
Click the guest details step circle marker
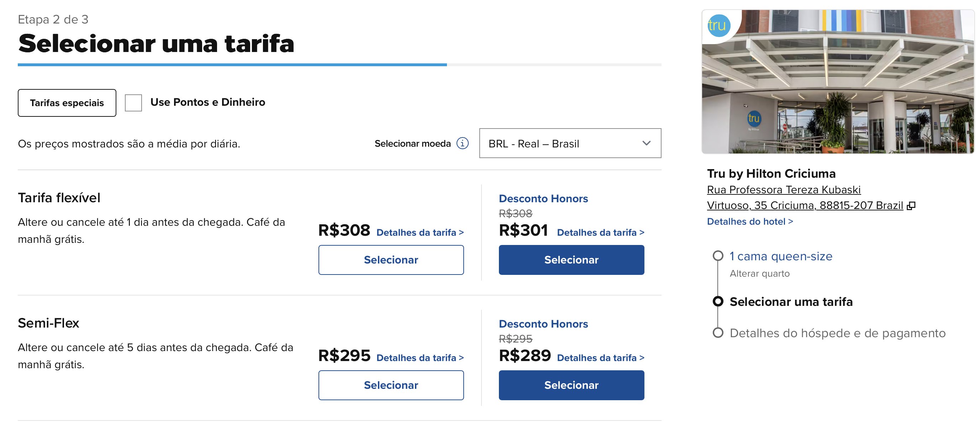[x=718, y=333]
